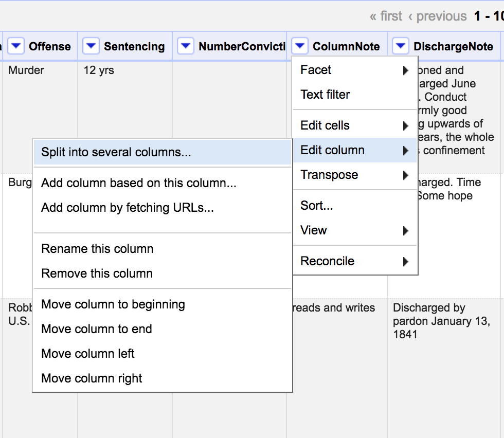This screenshot has width=504, height=438.
Task: Select Add column by fetching URLs...
Action: [127, 208]
